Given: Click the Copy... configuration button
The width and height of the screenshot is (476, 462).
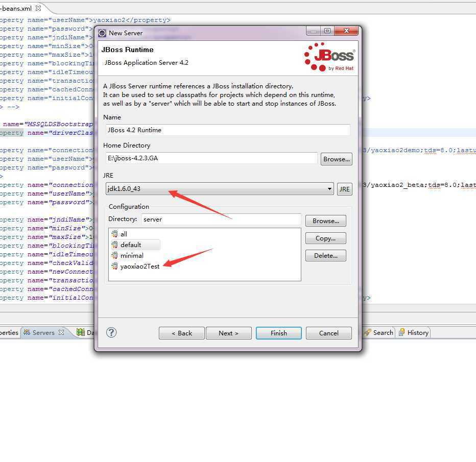Looking at the screenshot, I should pyautogui.click(x=326, y=238).
